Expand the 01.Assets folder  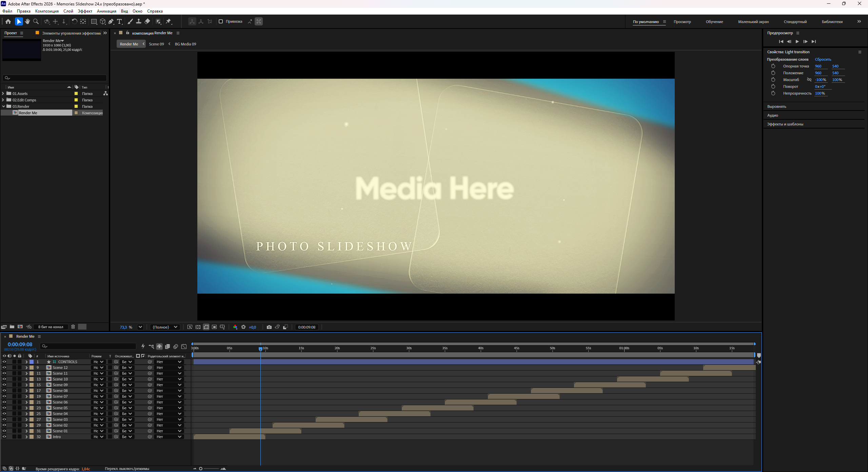(3, 93)
